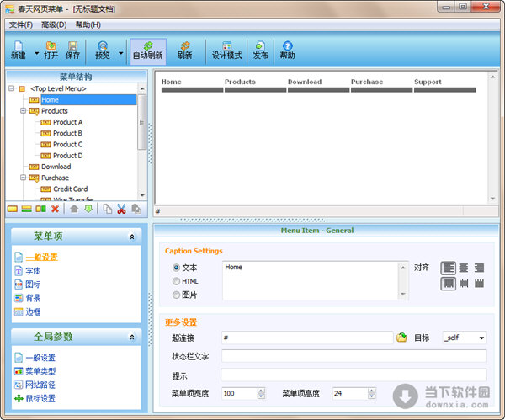This screenshot has width=505, height=420.
Task: Click the browse icon beside 超连接 field
Action: pyautogui.click(x=401, y=338)
